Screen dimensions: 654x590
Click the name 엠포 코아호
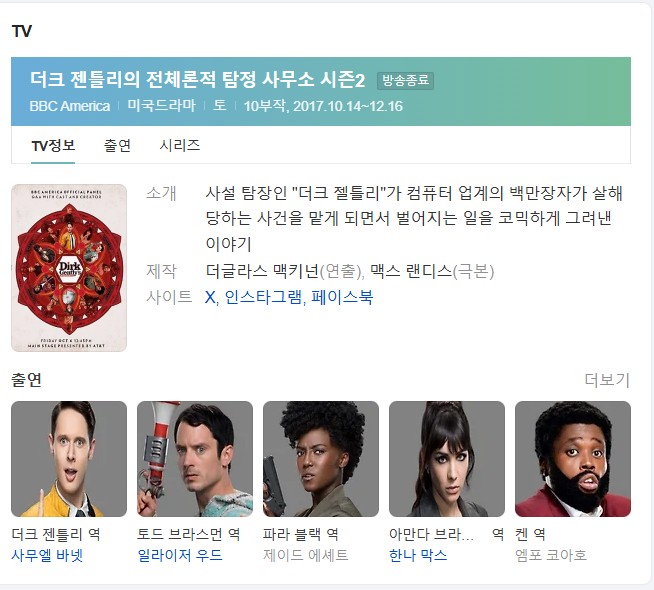tap(551, 555)
